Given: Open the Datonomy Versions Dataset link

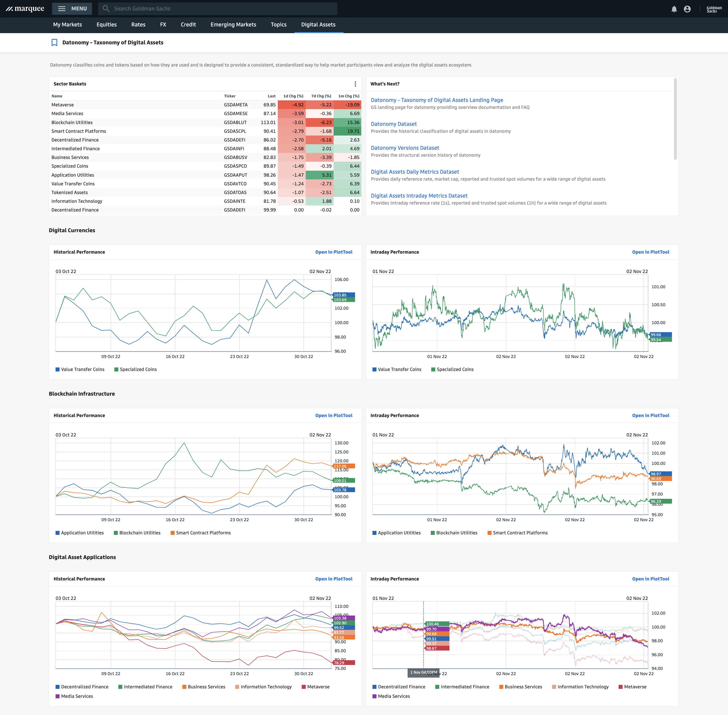Looking at the screenshot, I should tap(405, 148).
